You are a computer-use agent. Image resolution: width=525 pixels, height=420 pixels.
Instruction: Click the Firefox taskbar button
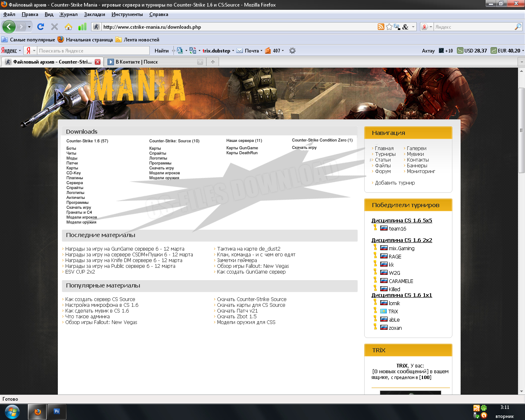tap(37, 411)
